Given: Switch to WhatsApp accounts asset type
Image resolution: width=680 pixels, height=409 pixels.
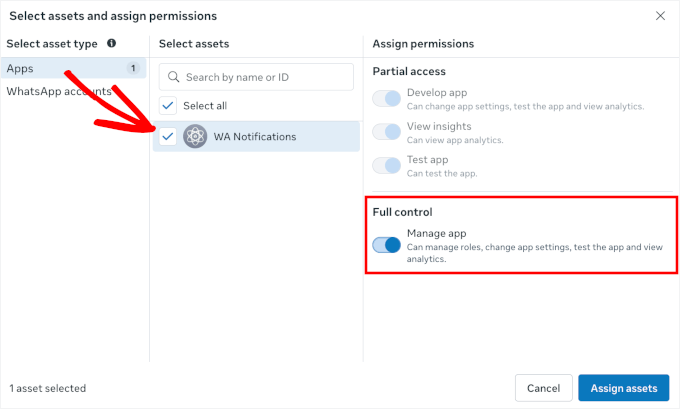Looking at the screenshot, I should coord(58,91).
